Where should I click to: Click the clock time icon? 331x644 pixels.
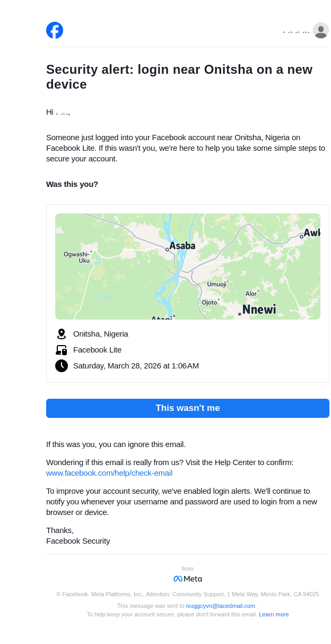tap(62, 366)
